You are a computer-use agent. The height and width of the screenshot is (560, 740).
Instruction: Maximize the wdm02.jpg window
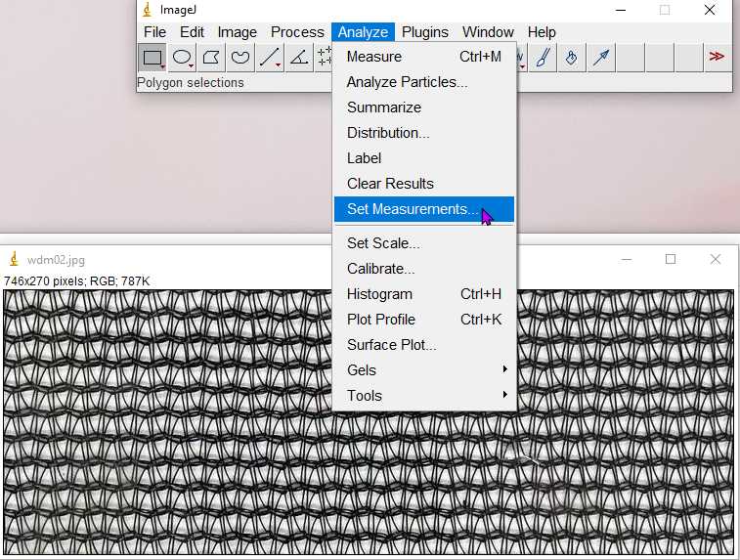coord(671,259)
